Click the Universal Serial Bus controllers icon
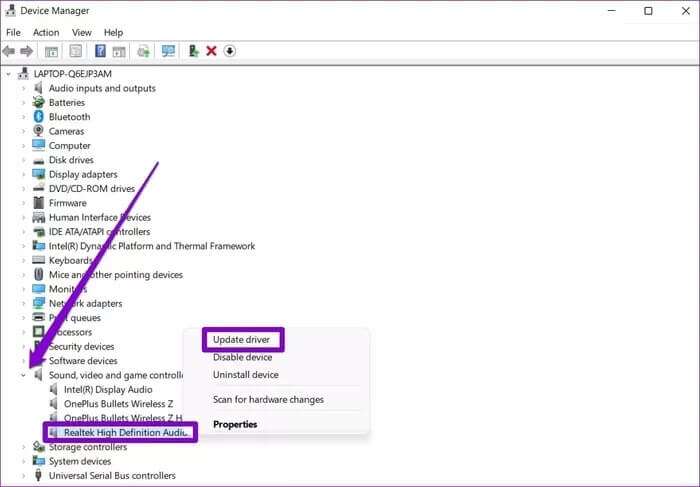Image resolution: width=700 pixels, height=487 pixels. (x=39, y=475)
